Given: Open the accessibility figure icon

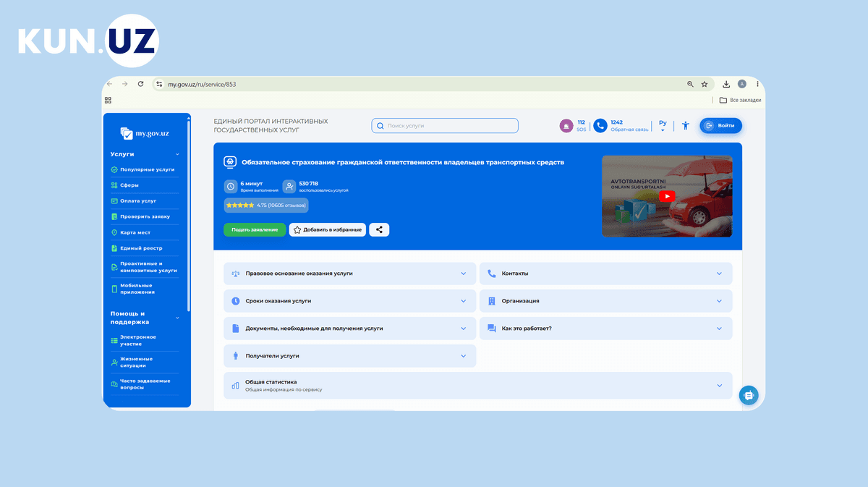Looking at the screenshot, I should coord(685,126).
